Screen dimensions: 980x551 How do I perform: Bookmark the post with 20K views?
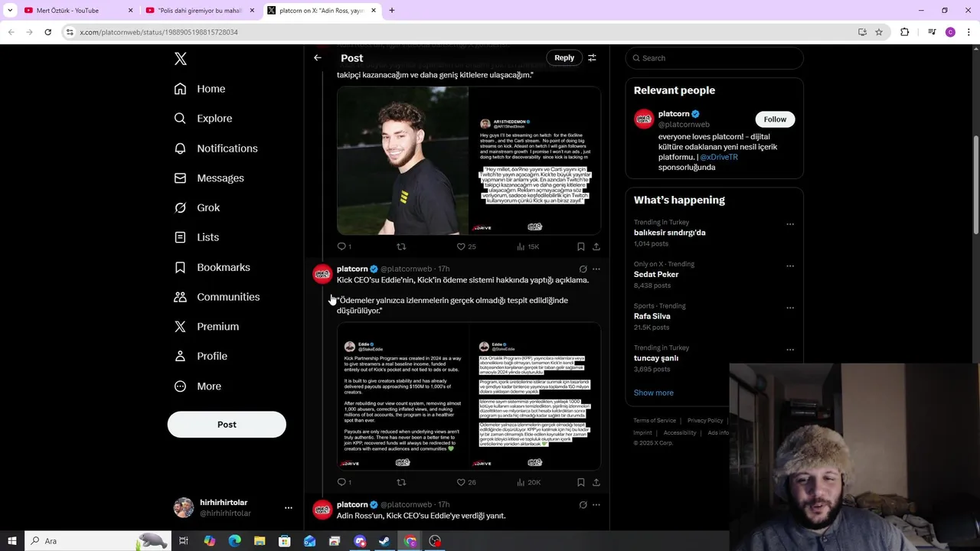click(x=581, y=482)
